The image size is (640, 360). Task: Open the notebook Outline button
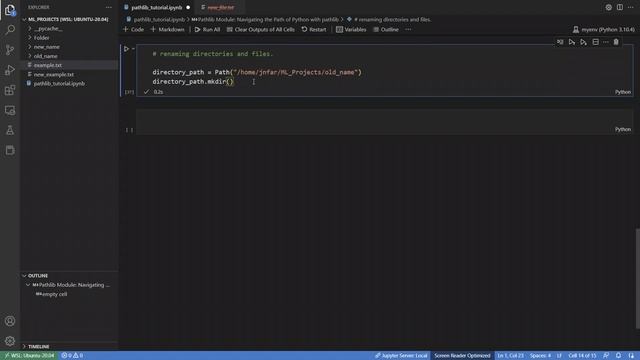point(386,29)
